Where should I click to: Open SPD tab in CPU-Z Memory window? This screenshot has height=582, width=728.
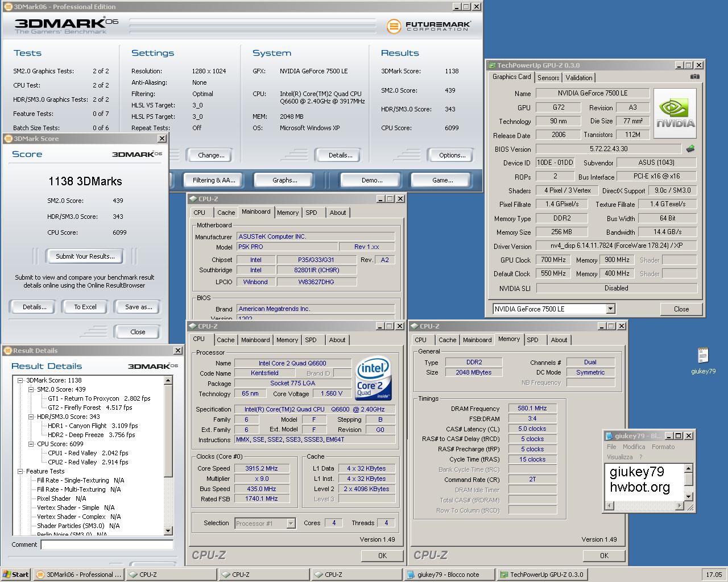coord(532,340)
